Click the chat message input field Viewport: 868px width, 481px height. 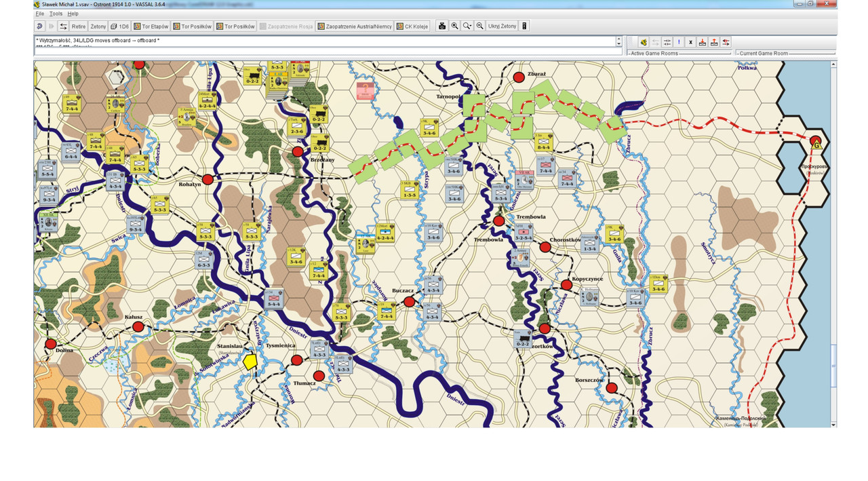click(x=328, y=52)
